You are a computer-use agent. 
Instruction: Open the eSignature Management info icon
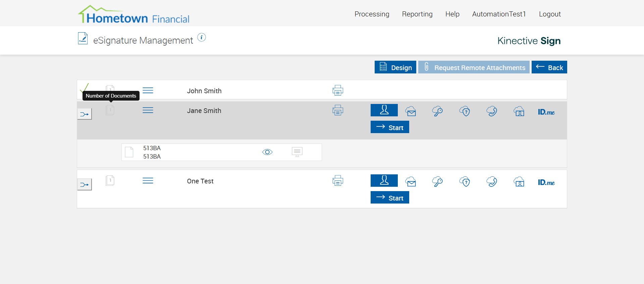[201, 37]
